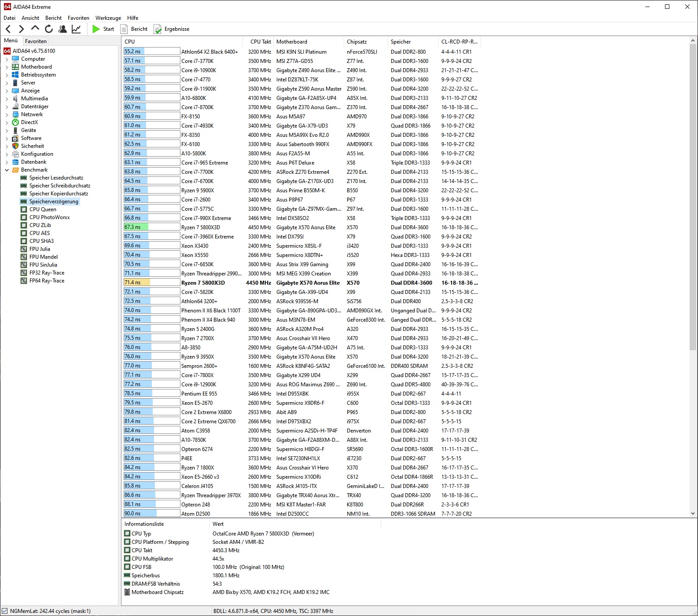
Task: Select the Motherboard tree icon
Action: pyautogui.click(x=15, y=67)
